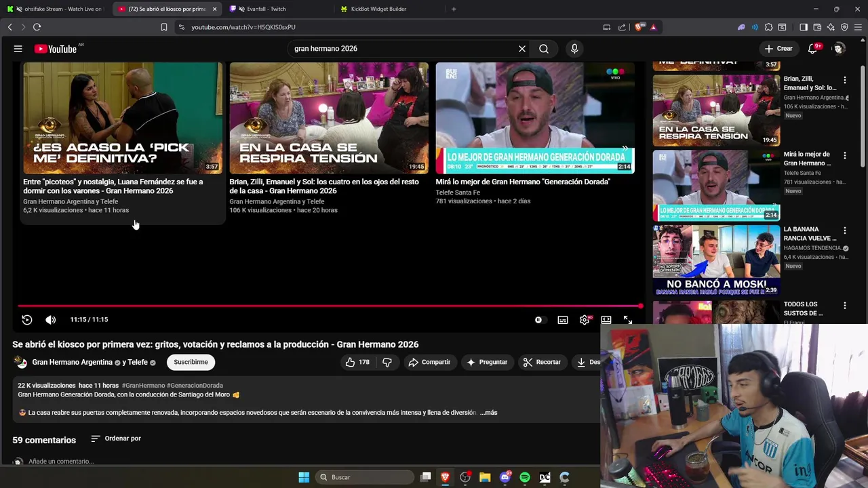Open the sidebar title 'LA BANANA RANCIA VUELVE ...'

point(810,234)
